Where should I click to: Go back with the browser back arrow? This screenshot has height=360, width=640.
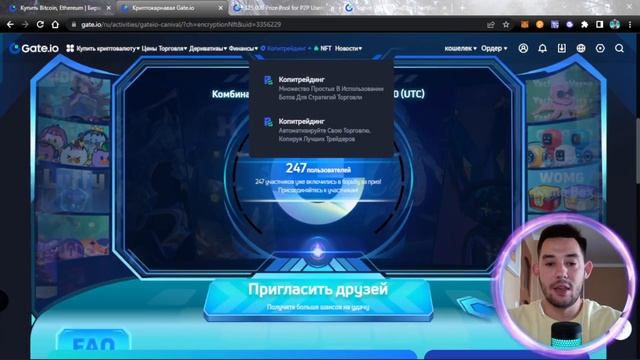10,24
